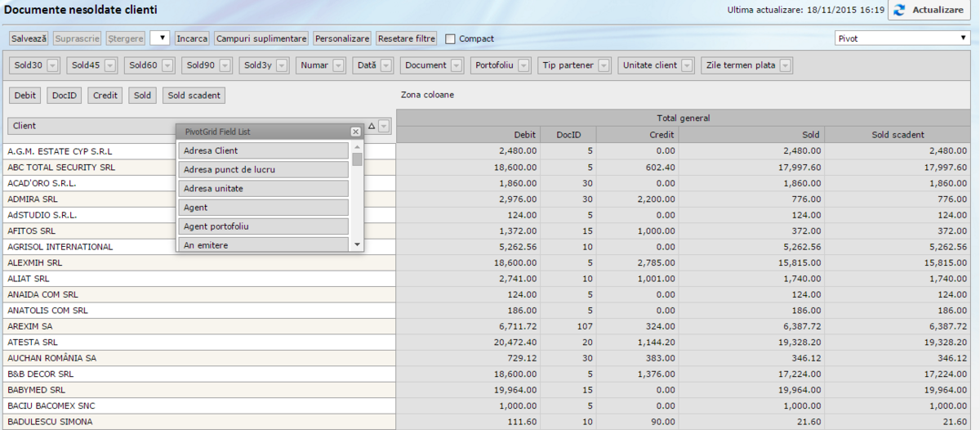This screenshot has height=430, width=980.
Task: Click the Client sort ascending triangle
Action: pyautogui.click(x=372, y=126)
